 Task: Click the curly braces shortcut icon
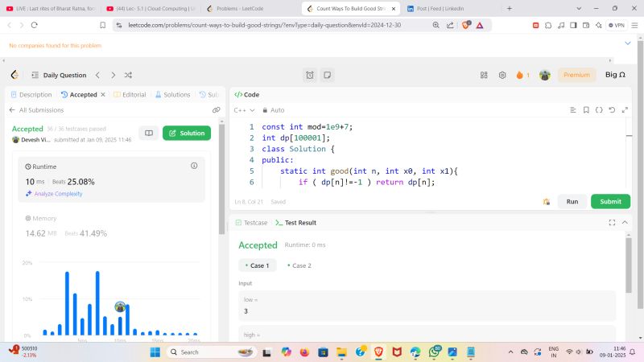pyautogui.click(x=599, y=110)
